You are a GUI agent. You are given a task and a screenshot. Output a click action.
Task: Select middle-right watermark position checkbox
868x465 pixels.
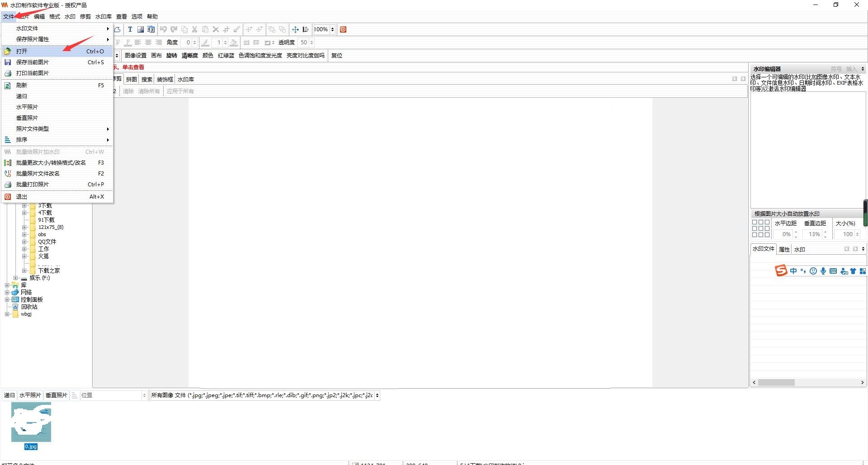[767, 228]
